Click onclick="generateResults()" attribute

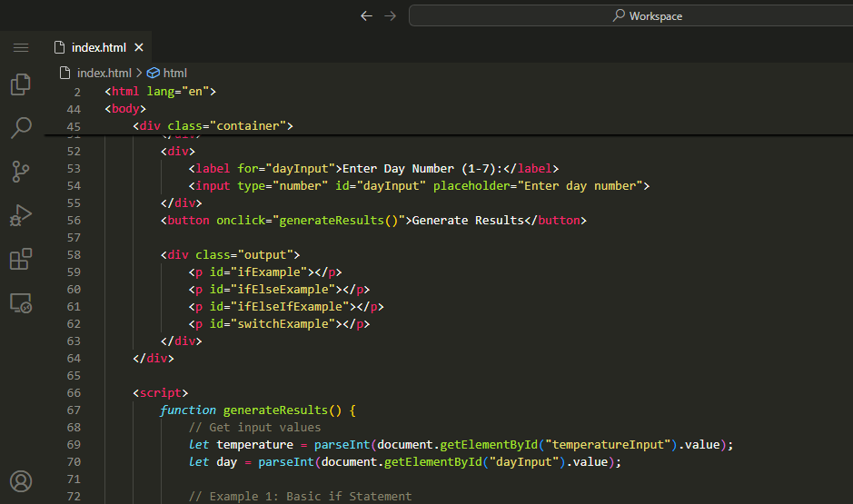311,220
